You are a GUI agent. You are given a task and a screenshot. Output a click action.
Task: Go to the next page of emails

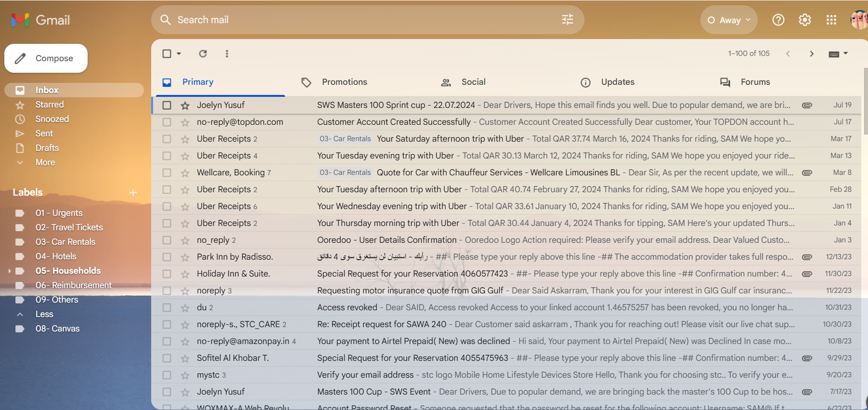point(812,53)
